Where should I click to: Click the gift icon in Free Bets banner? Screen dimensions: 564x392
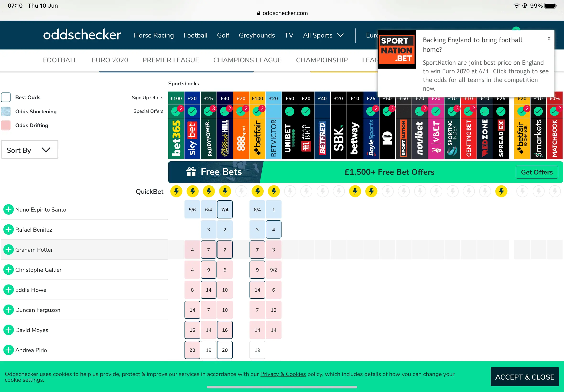[191, 172]
